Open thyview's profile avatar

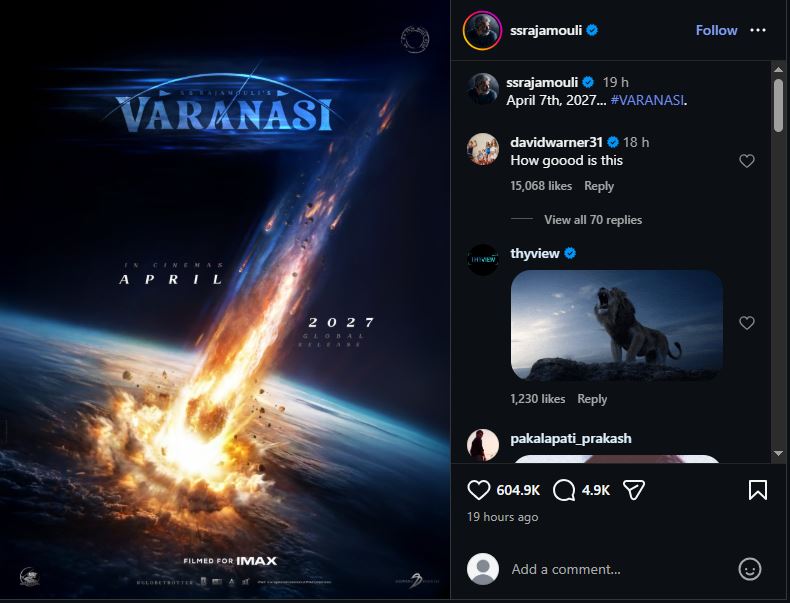pos(484,259)
